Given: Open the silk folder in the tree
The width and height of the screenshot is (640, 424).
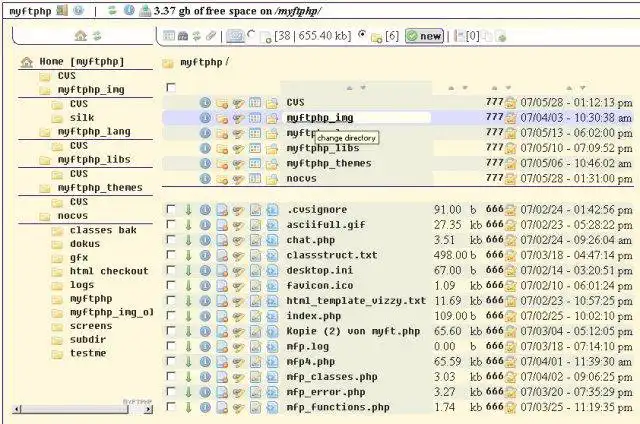Looking at the screenshot, I should [x=82, y=118].
